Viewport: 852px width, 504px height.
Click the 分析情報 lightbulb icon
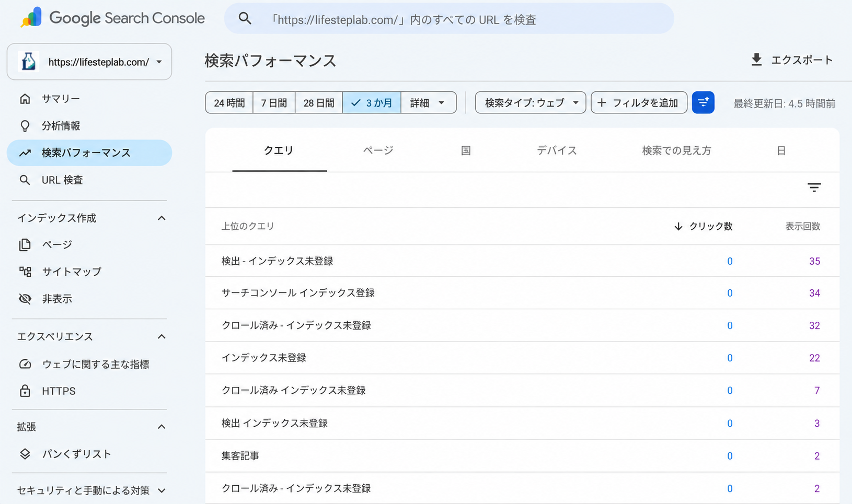25,126
